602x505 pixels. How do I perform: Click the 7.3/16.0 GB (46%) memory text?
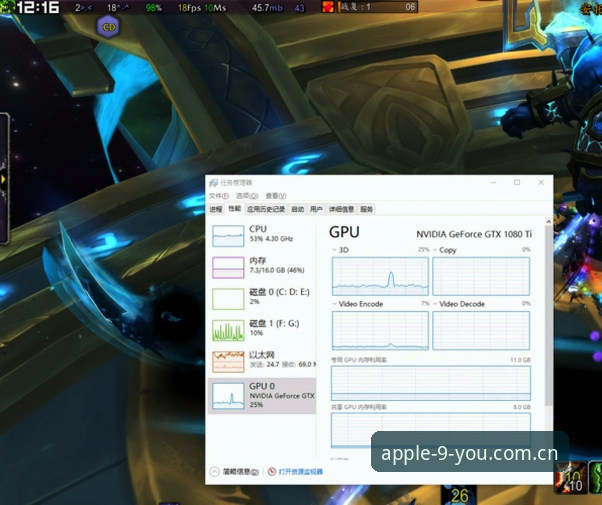click(x=277, y=270)
